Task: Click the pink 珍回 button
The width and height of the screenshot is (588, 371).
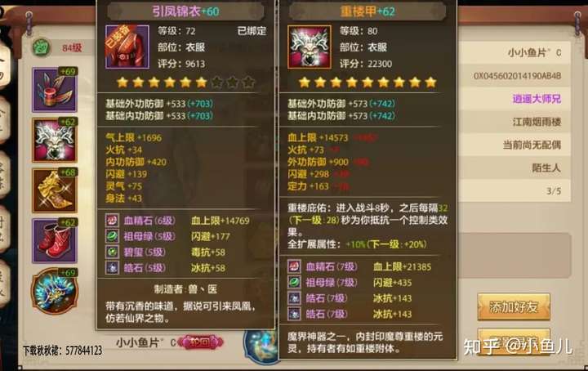Action: (200, 342)
